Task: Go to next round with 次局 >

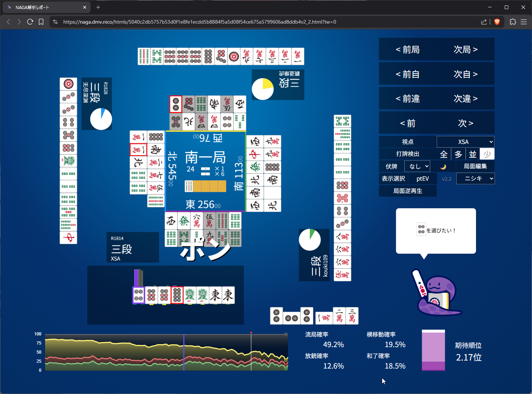Action: coord(465,49)
